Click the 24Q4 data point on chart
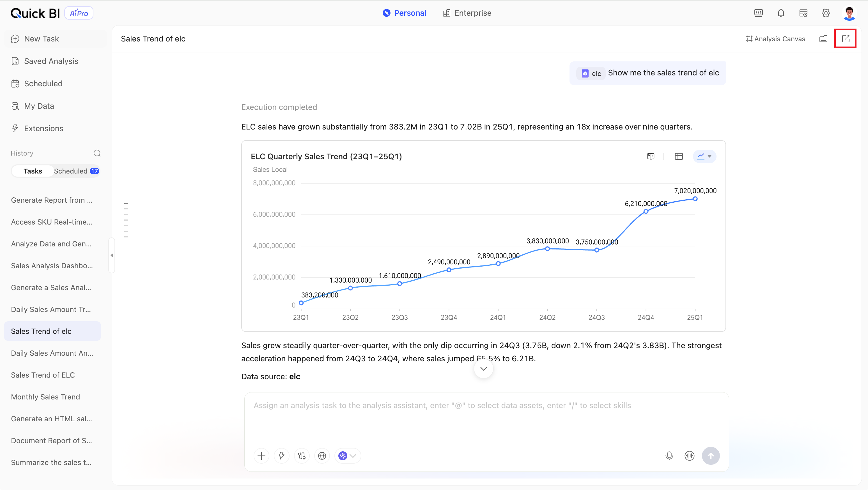The width and height of the screenshot is (868, 490). click(x=646, y=211)
